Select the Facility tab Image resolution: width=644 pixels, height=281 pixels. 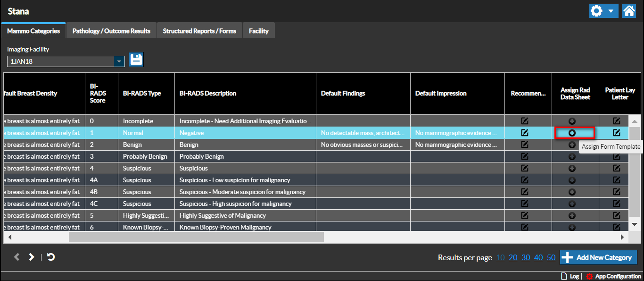tap(258, 31)
